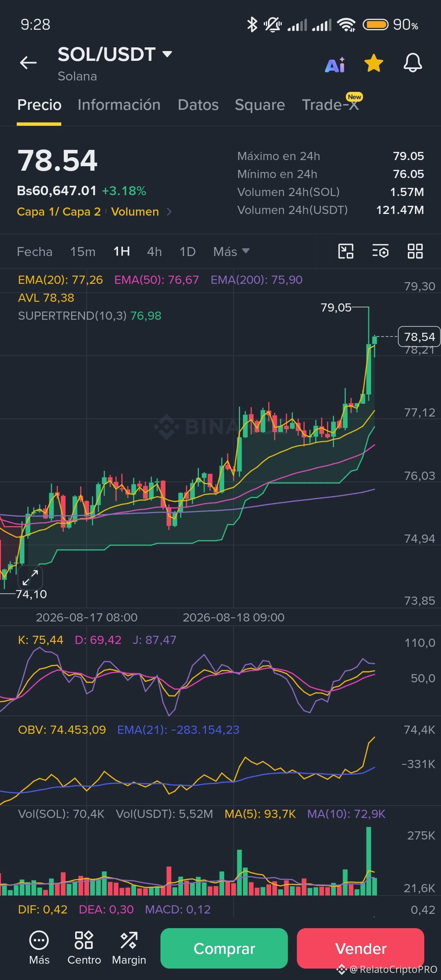Tap the Volumen tag link

click(135, 212)
